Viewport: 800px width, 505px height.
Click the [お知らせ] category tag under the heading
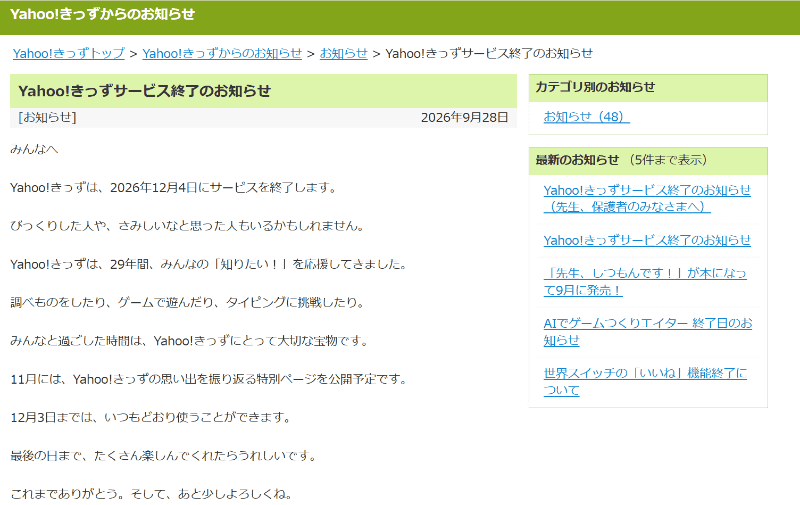pos(47,117)
